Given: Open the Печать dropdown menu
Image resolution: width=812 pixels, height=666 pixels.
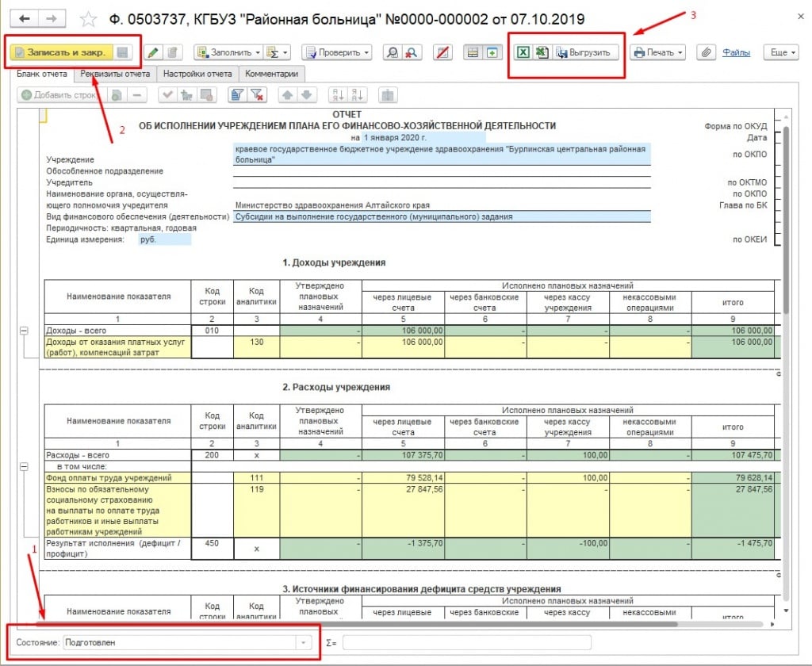Looking at the screenshot, I should (658, 52).
